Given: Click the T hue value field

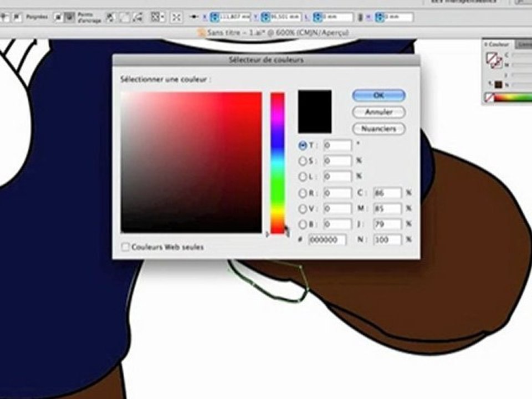Looking at the screenshot, I should point(337,146).
